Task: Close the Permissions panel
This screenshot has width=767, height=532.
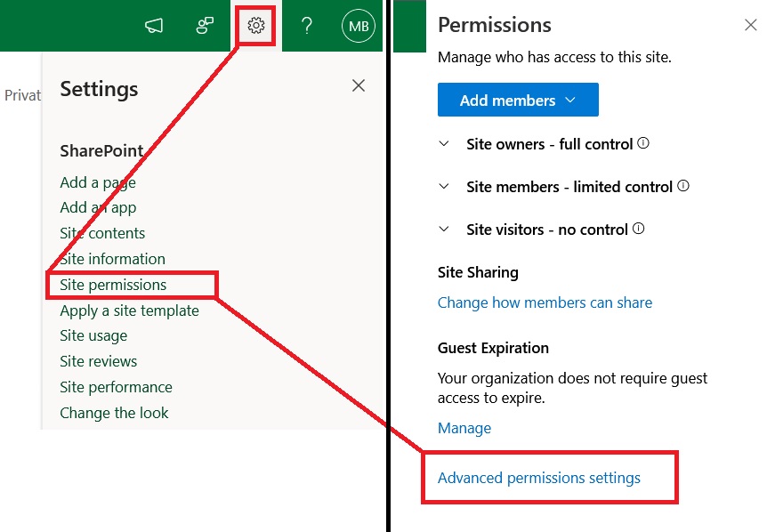Action: tap(750, 25)
